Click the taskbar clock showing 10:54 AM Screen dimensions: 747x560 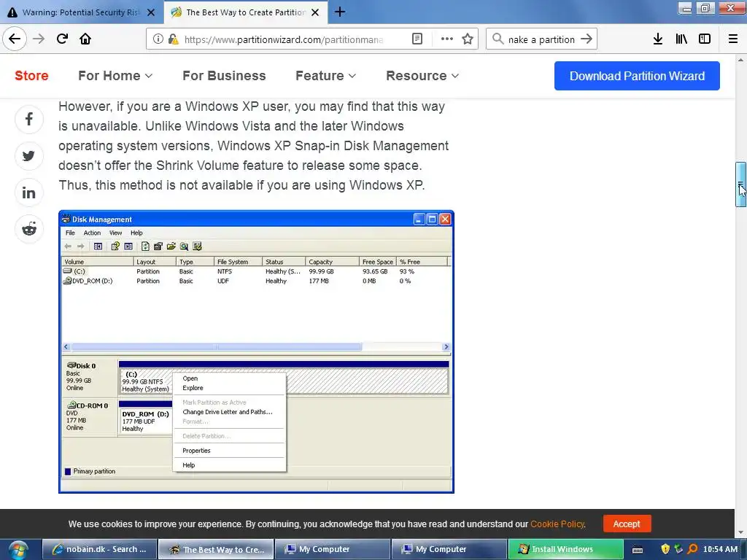pyautogui.click(x=720, y=549)
